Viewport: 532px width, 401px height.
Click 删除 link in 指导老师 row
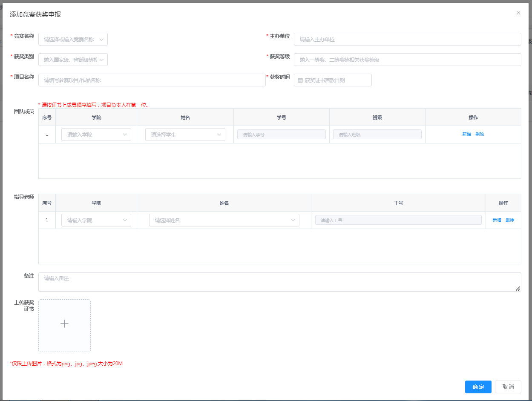[x=510, y=220]
